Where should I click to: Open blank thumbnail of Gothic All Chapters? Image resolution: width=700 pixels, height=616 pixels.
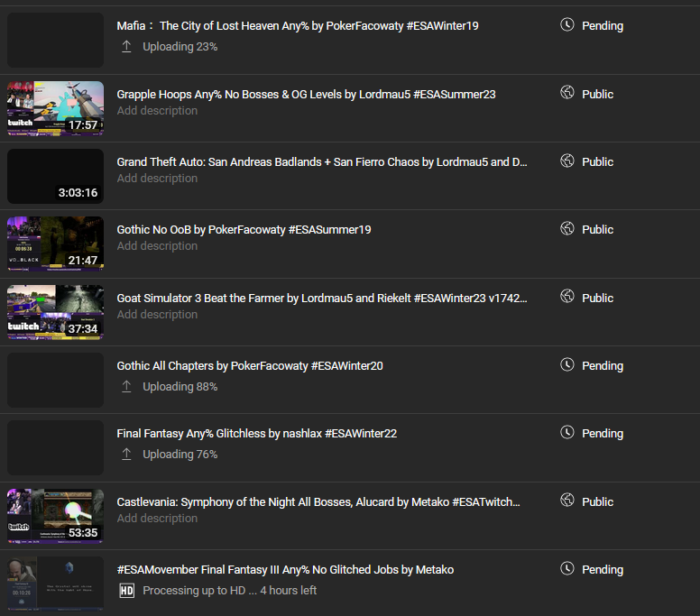(x=55, y=381)
